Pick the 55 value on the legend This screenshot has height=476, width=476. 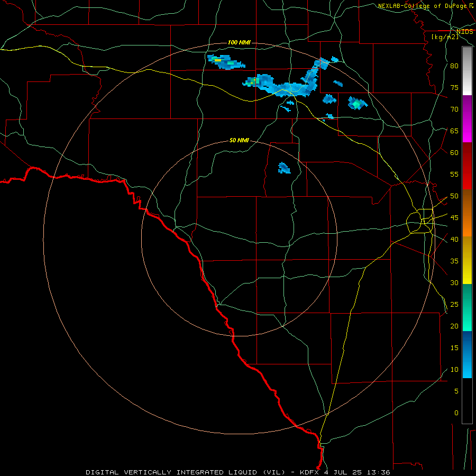(x=454, y=174)
